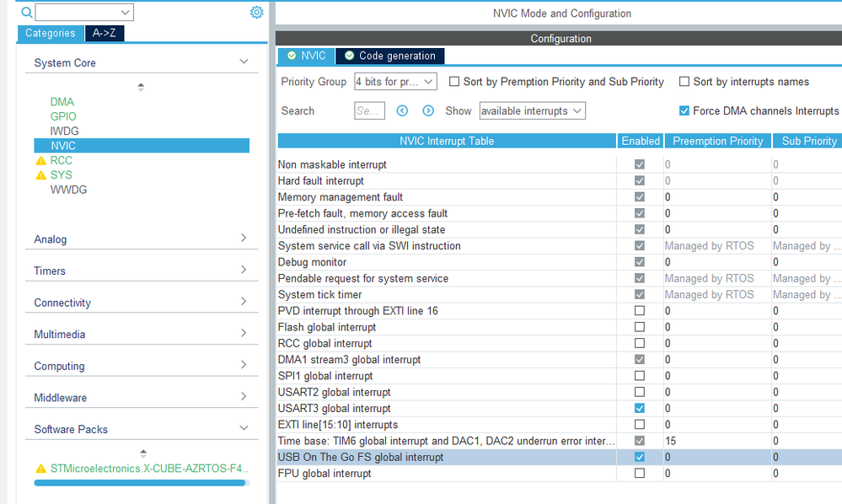Disable USB On The Go FS interrupt
842x504 pixels.
point(640,457)
